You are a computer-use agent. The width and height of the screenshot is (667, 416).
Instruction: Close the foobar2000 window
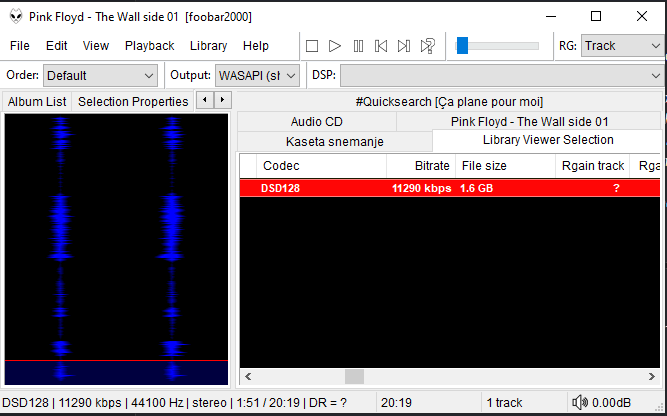[641, 17]
